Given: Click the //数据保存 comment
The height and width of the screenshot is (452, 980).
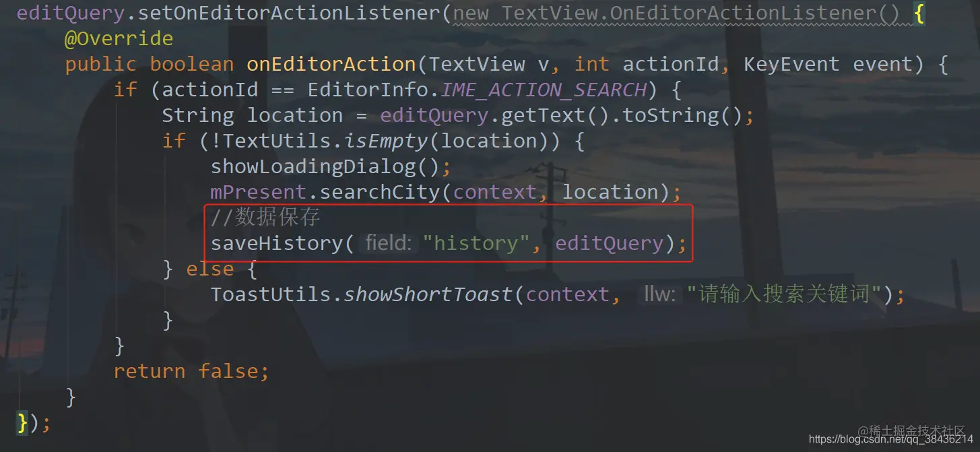Looking at the screenshot, I should click(x=265, y=217).
